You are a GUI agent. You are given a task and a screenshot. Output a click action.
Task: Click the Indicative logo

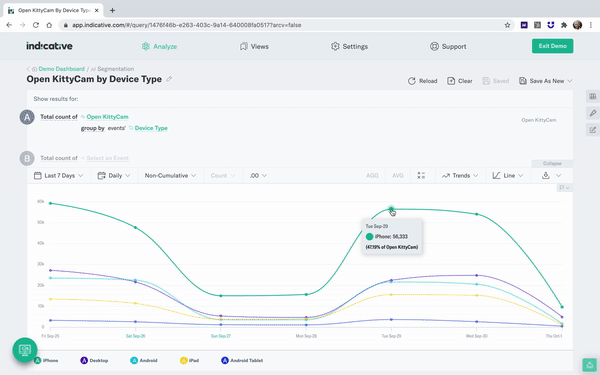pyautogui.click(x=49, y=46)
